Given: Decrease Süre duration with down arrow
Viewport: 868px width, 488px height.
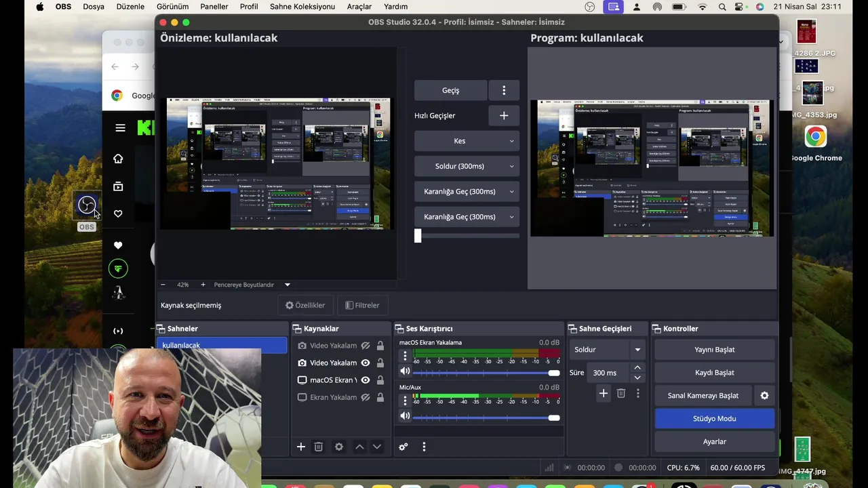Looking at the screenshot, I should pos(637,378).
